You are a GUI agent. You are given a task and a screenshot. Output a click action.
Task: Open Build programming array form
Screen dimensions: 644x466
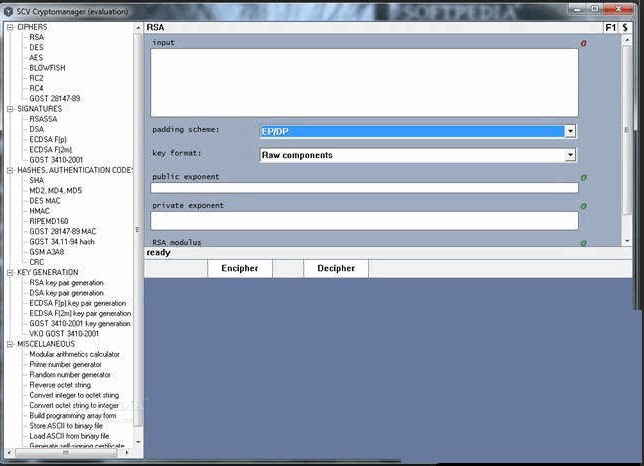pyautogui.click(x=73, y=416)
